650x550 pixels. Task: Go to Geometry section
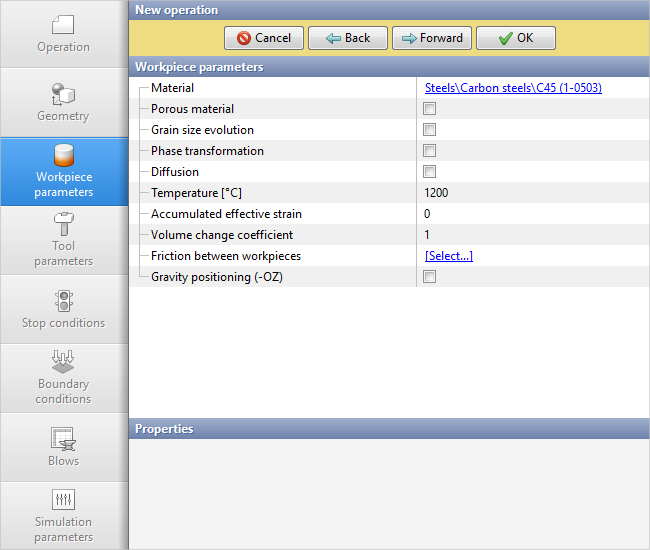point(63,103)
